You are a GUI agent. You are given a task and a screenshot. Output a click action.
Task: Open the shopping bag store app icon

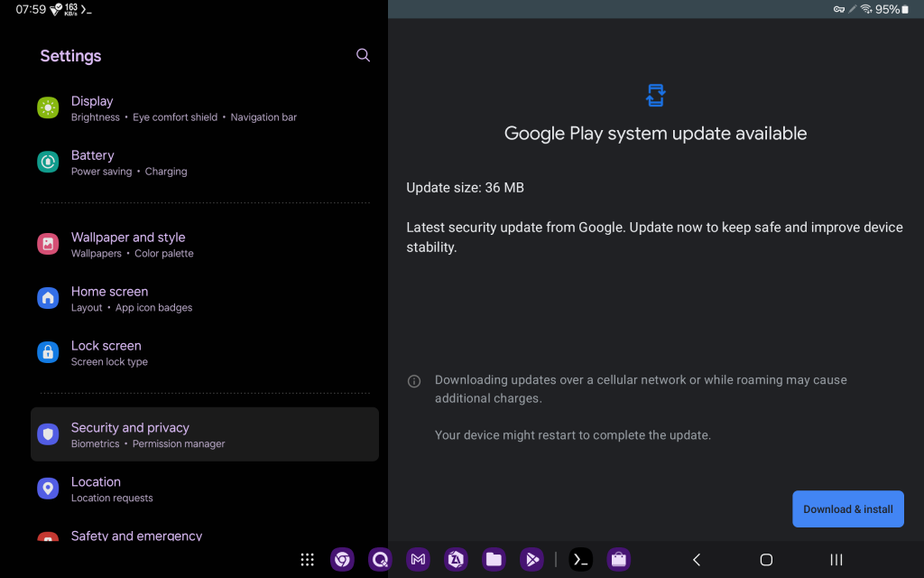(618, 560)
